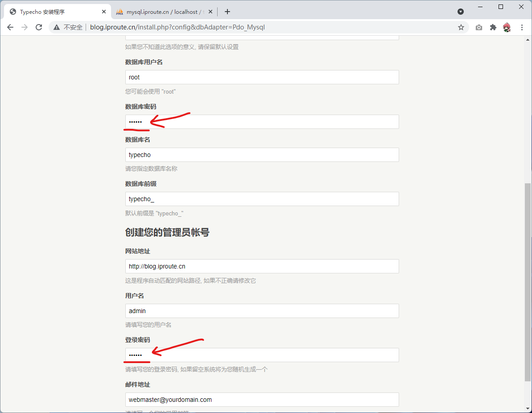Viewport: 532px width, 413px height.
Task: Click the scrollbar up arrow
Action: pos(527,39)
